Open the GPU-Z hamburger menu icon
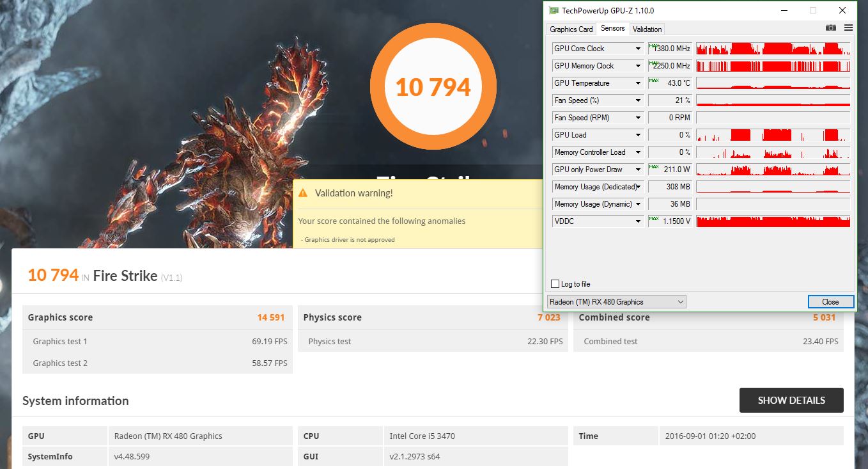This screenshot has width=868, height=469. pos(848,28)
